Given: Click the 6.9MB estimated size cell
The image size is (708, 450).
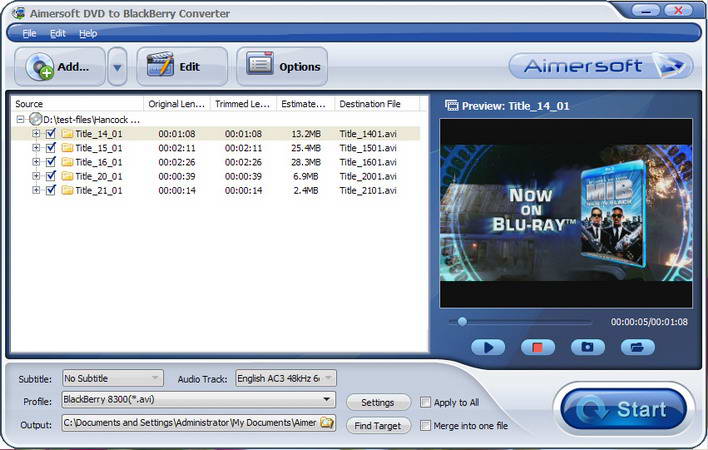Looking at the screenshot, I should coord(306,176).
